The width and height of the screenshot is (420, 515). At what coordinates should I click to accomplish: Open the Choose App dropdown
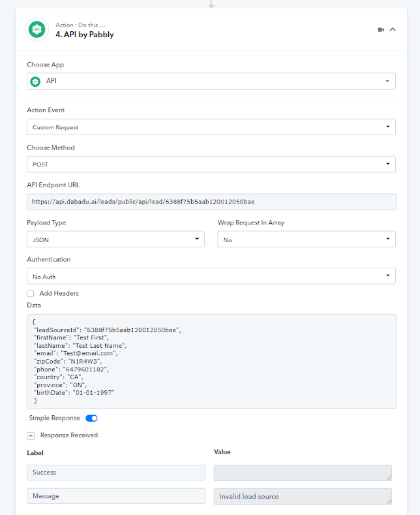211,81
